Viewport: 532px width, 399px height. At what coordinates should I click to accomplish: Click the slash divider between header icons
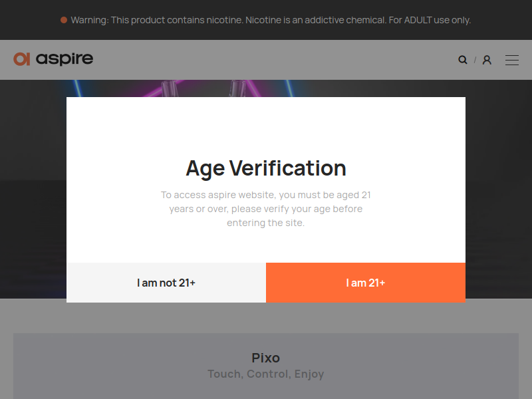click(475, 60)
